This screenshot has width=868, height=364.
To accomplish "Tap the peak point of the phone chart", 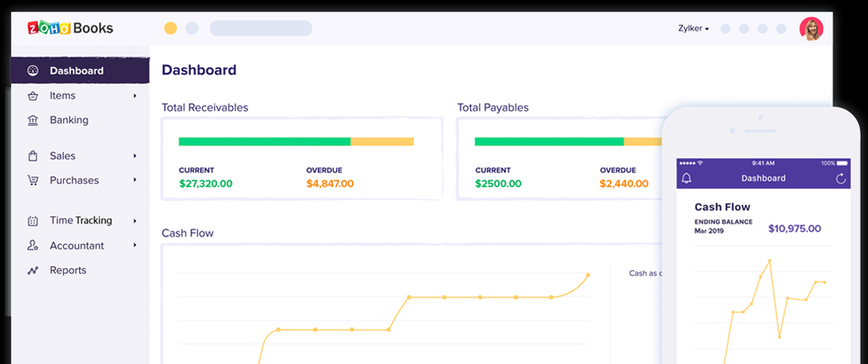I will (769, 261).
